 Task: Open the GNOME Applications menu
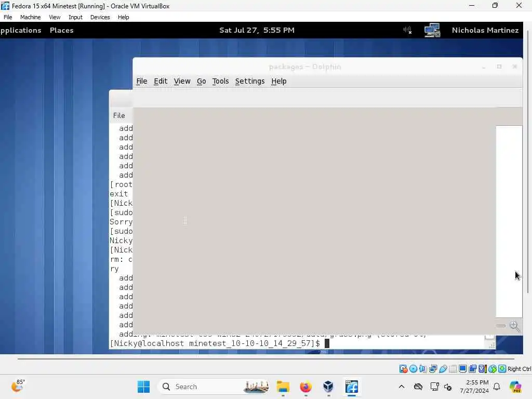click(x=20, y=30)
